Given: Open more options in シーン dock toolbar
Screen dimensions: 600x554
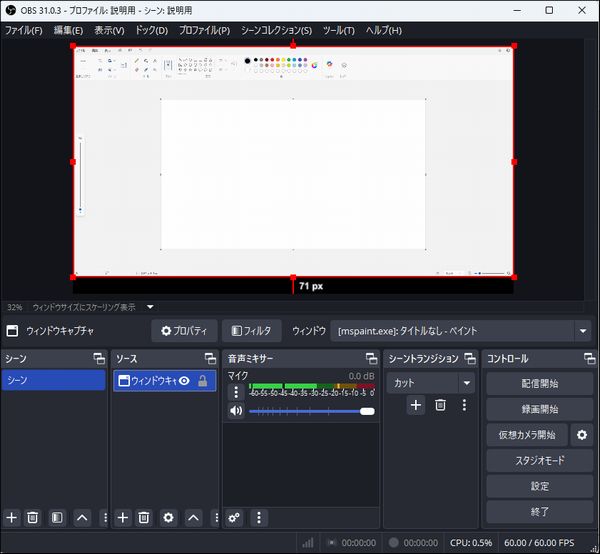Looking at the screenshot, I should [105, 518].
